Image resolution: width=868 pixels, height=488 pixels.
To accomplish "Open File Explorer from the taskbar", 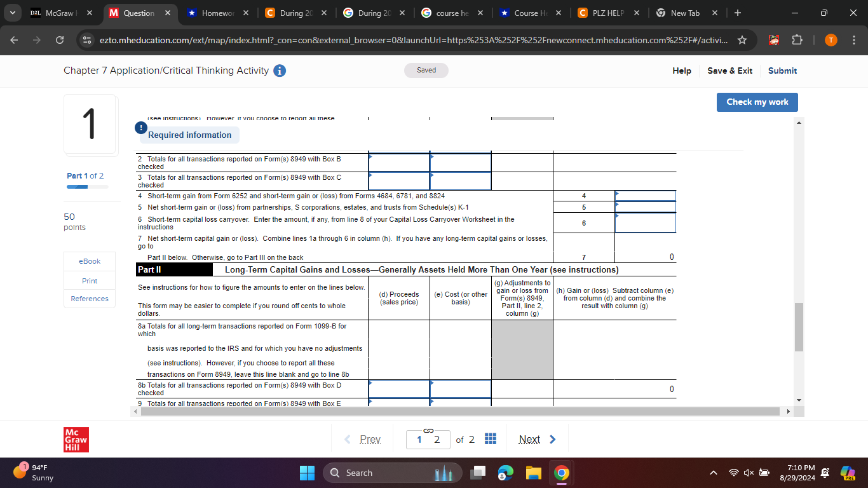I will coord(532,473).
